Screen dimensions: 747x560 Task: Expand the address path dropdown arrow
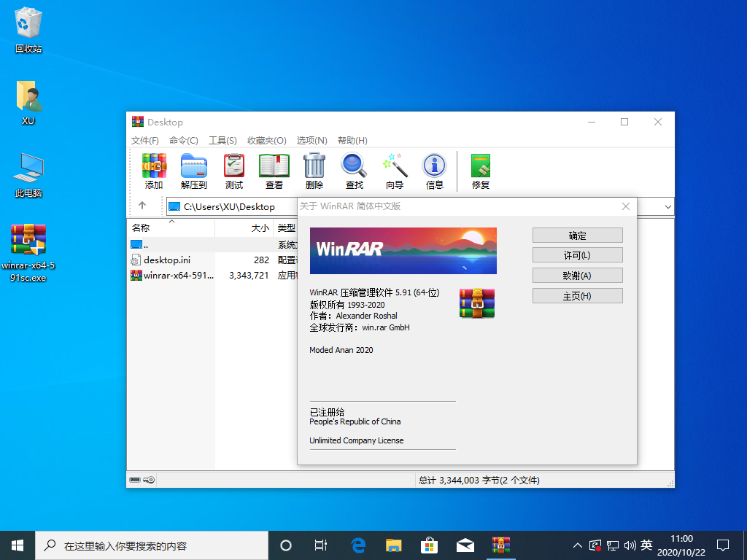point(668,207)
